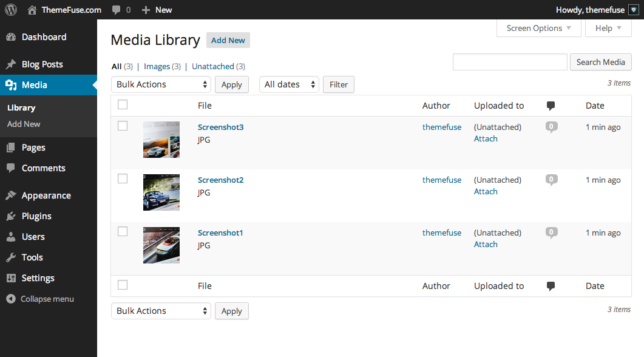Click the Settings sliders icon

[x=11, y=278]
